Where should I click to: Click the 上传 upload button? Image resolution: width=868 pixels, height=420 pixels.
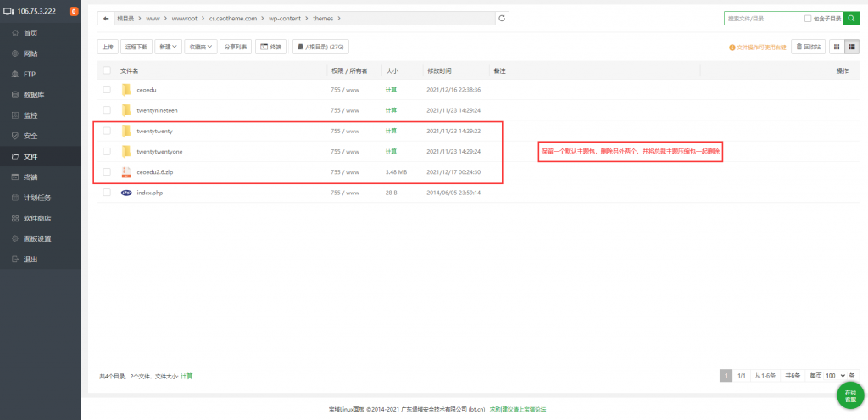[x=108, y=47]
